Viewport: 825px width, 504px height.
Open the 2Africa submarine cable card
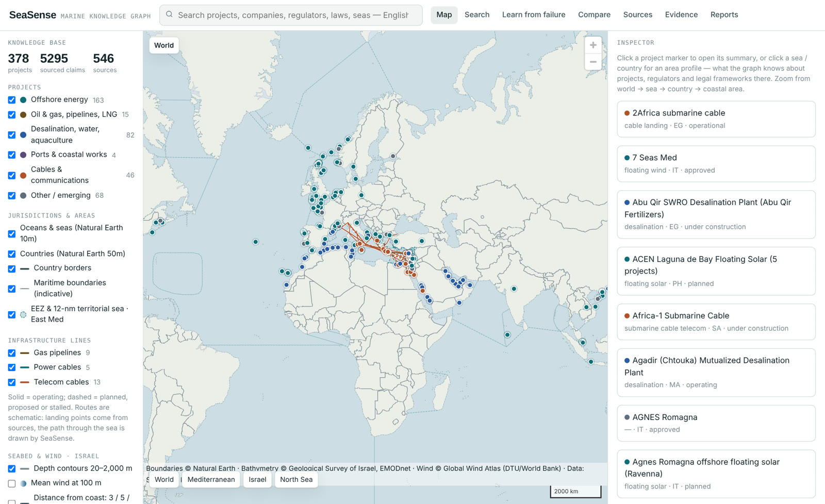coord(716,119)
